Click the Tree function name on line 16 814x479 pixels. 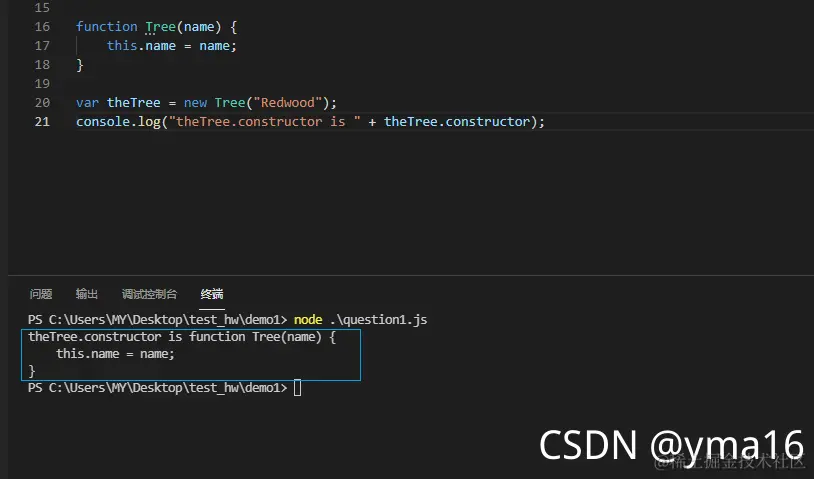(160, 26)
